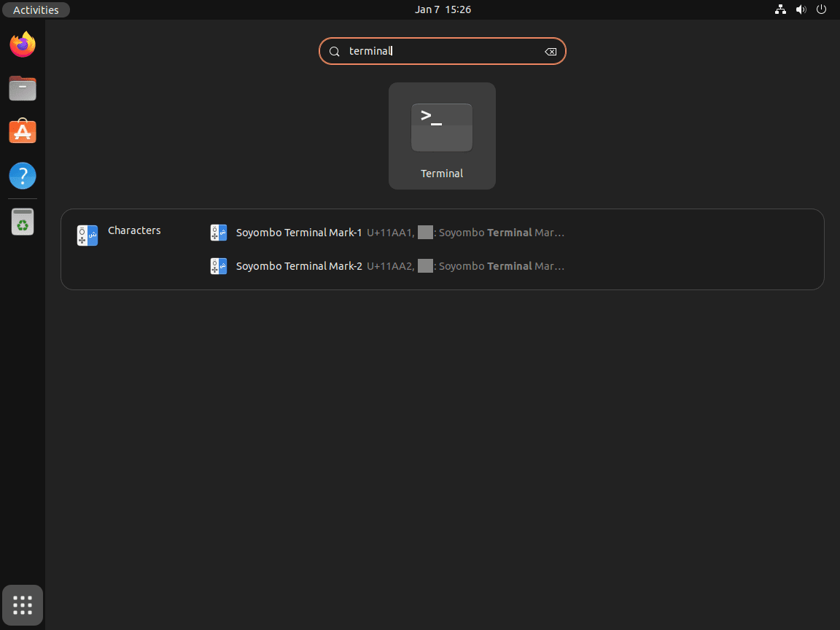The width and height of the screenshot is (840, 630).
Task: Open Software Updater from the dock
Action: [22, 222]
